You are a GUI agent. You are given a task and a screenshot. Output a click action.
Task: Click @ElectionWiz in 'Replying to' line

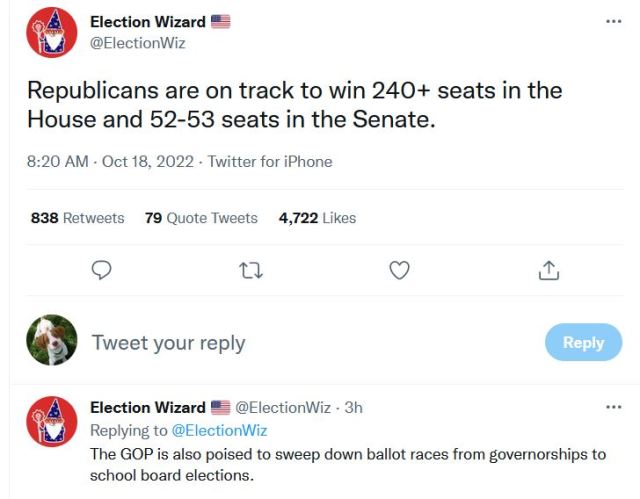coord(219,430)
